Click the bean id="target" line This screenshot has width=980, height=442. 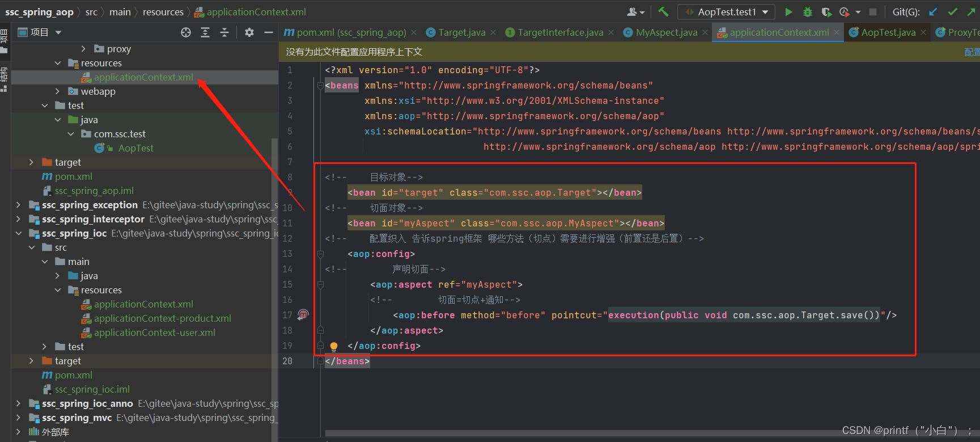494,192
